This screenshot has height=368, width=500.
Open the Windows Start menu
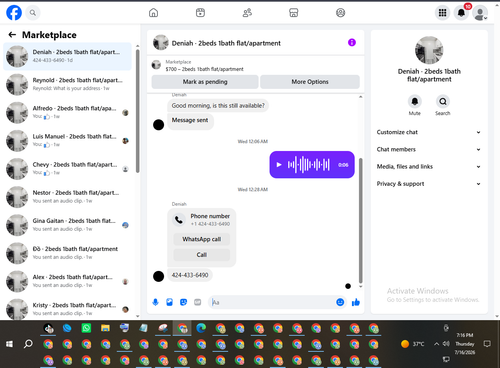tap(9, 344)
